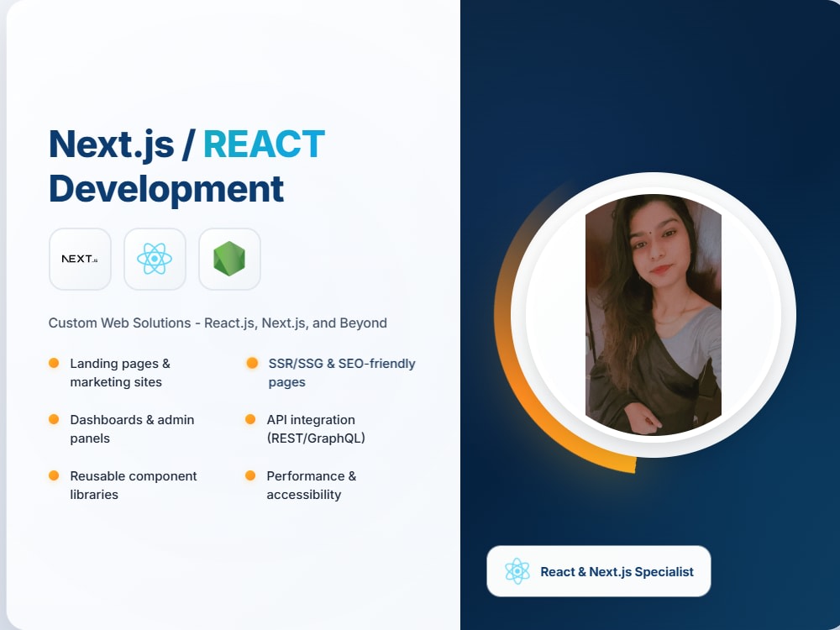
Task: Click orange bullet beside 'API integration'
Action: pyautogui.click(x=250, y=419)
